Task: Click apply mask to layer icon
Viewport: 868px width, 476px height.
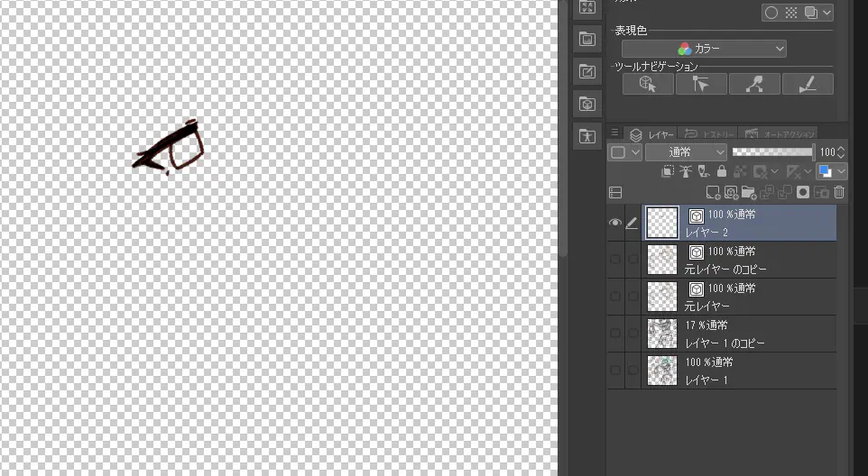Action: pos(821,192)
